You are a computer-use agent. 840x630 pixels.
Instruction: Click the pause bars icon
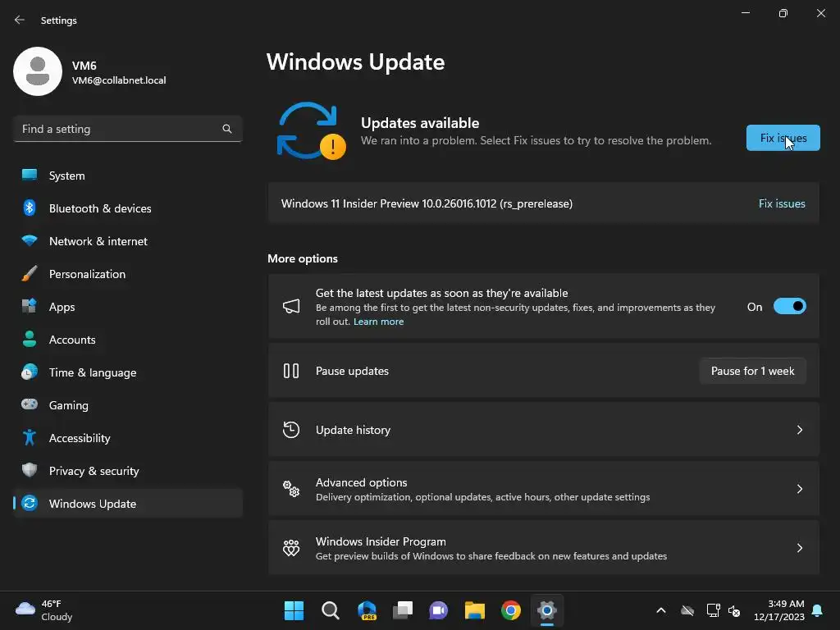tap(291, 371)
